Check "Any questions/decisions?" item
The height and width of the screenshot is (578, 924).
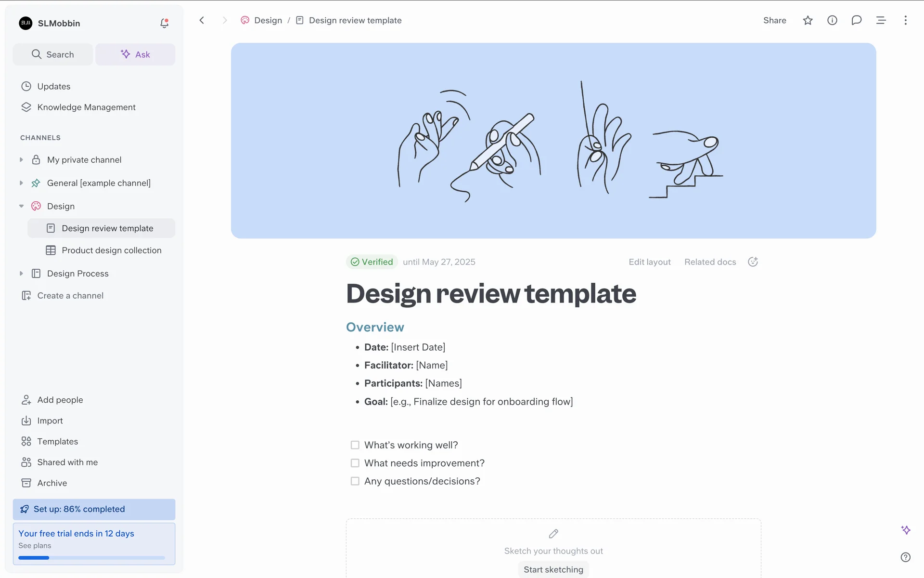coord(355,481)
